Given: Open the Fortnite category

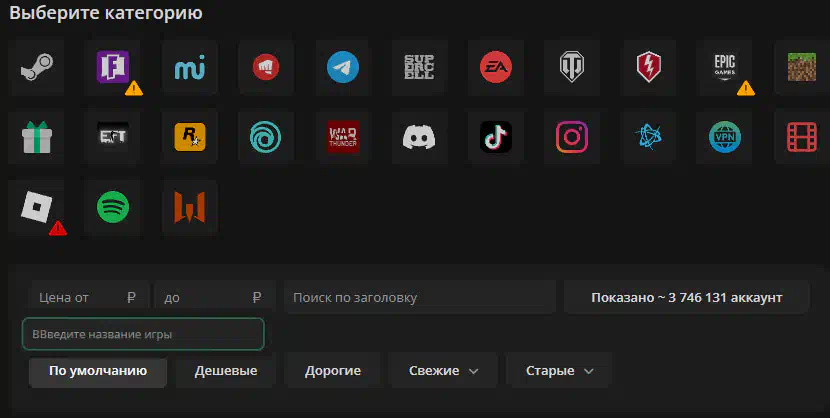Looking at the screenshot, I should tap(113, 67).
